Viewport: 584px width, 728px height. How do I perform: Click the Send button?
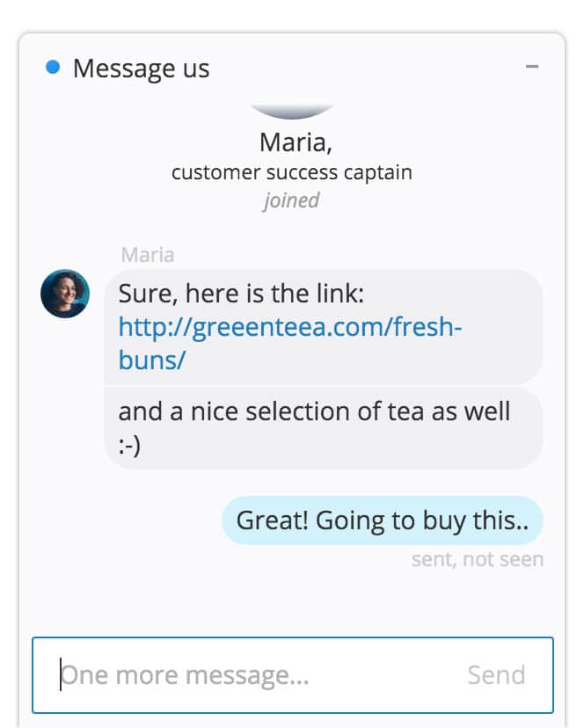(x=496, y=674)
